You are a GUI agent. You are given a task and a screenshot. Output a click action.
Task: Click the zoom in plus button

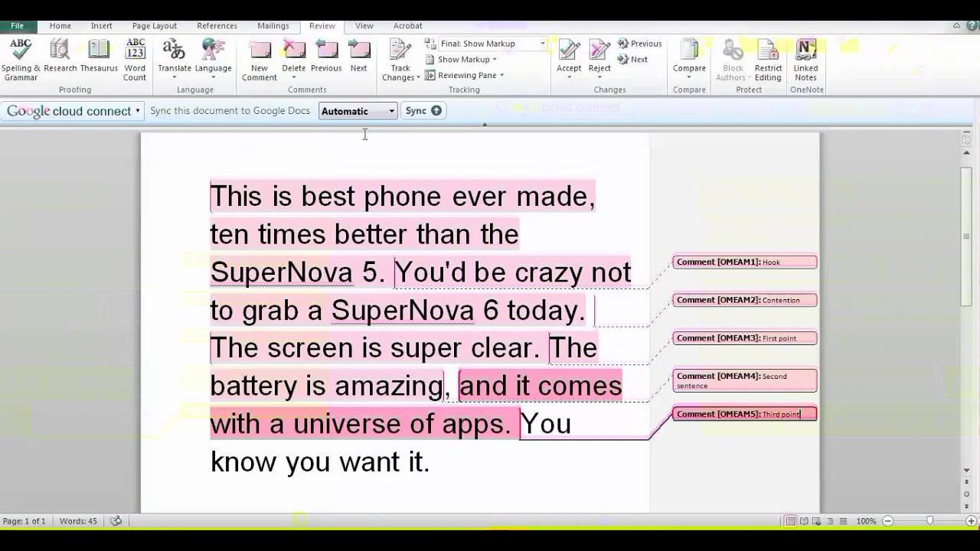pyautogui.click(x=972, y=521)
